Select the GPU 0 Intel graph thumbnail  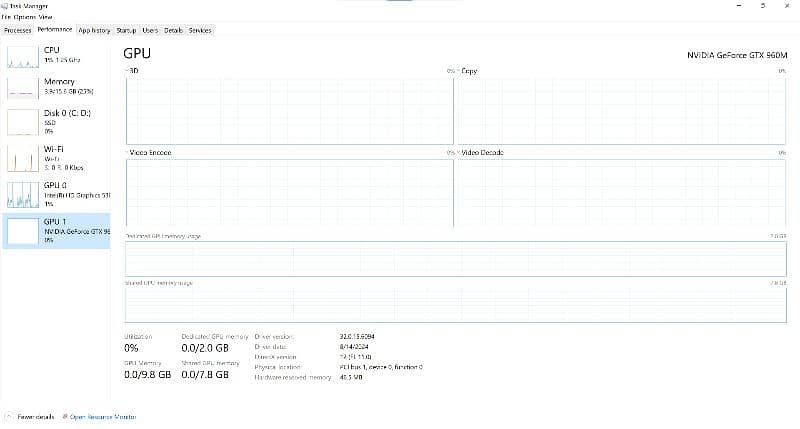pyautogui.click(x=22, y=193)
